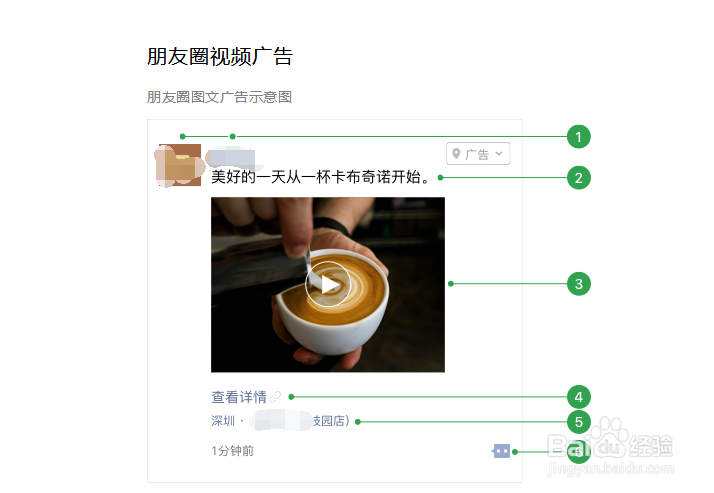Click the 朋友圈图文广告示意图 subtitle
This screenshot has width=714, height=493.
pos(219,97)
